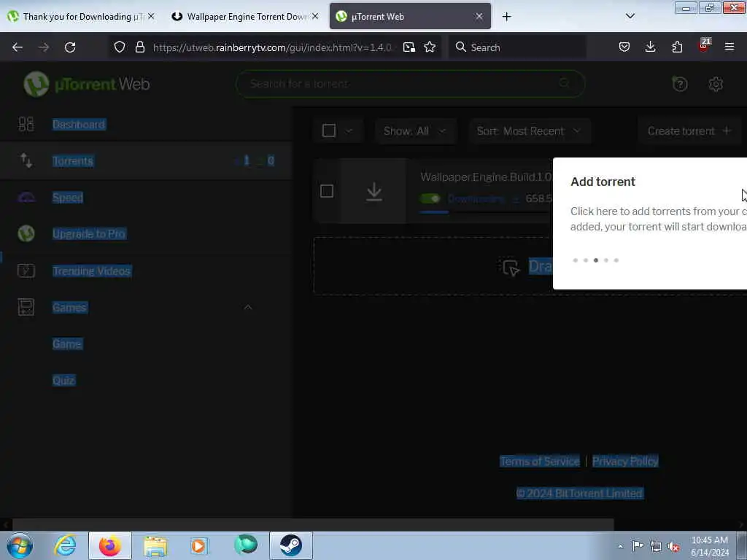Click the tracking protection shield icon
The width and height of the screenshot is (747, 560).
point(120,47)
